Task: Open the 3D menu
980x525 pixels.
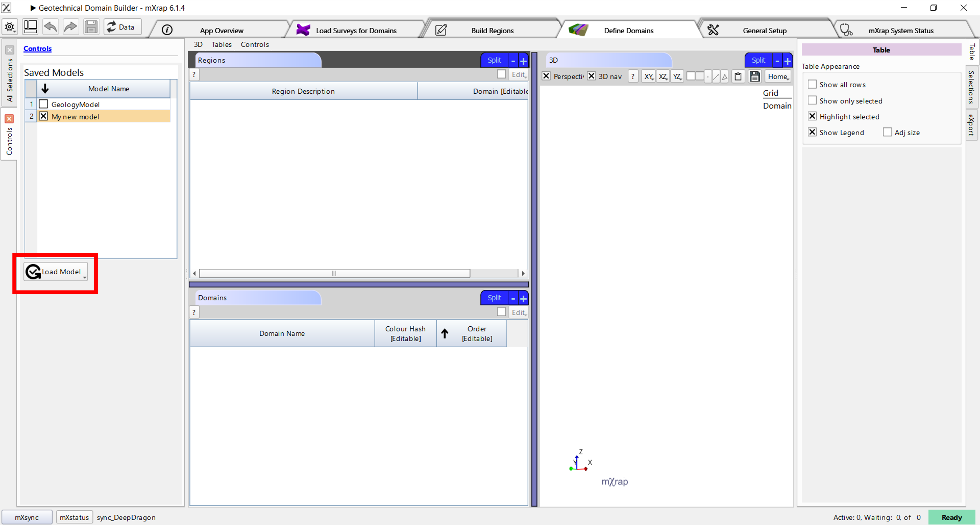Action: (x=198, y=44)
